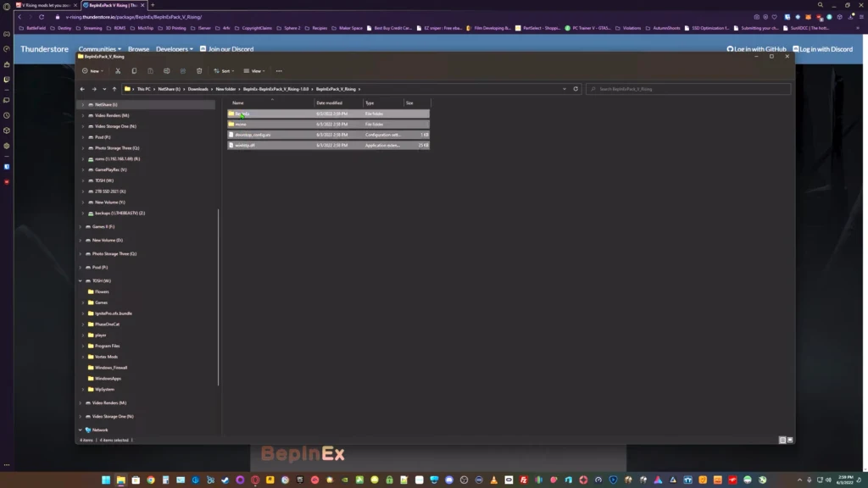Refresh the Explorer folder view
This screenshot has height=488, width=868.
click(576, 89)
